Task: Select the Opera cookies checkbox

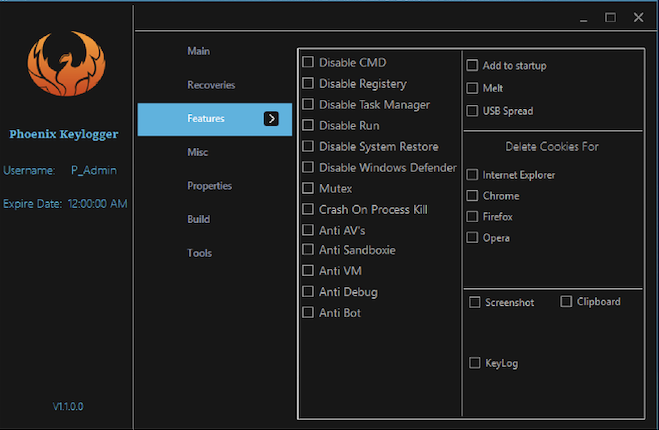Action: point(473,238)
